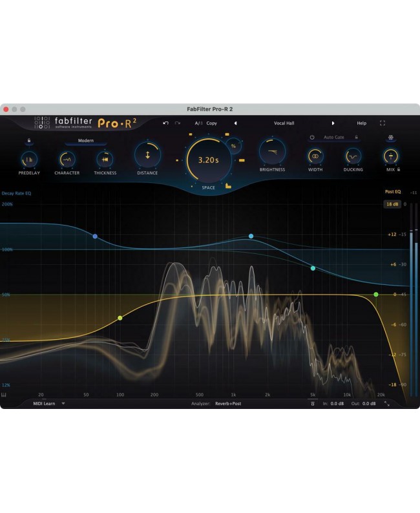Toggle the percent decay time button

point(233,146)
